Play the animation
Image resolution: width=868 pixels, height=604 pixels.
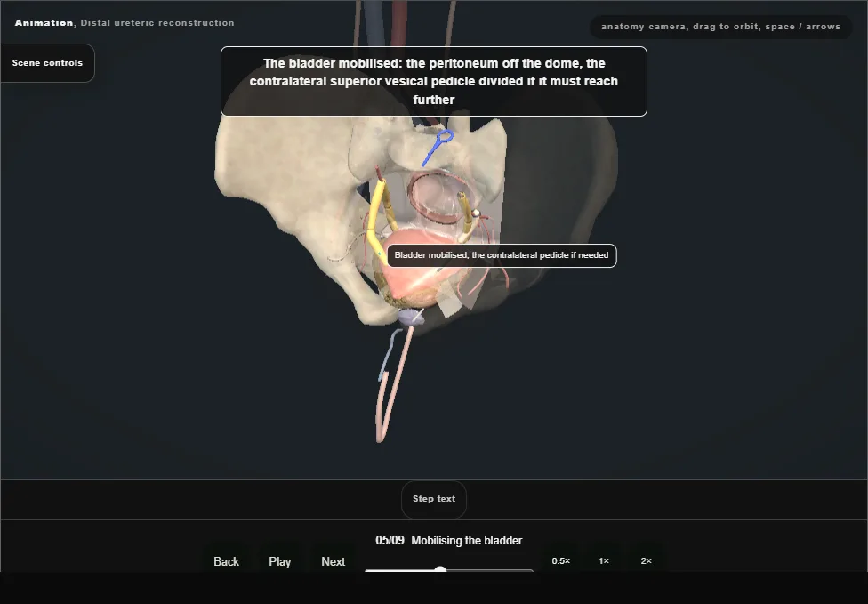pos(279,561)
